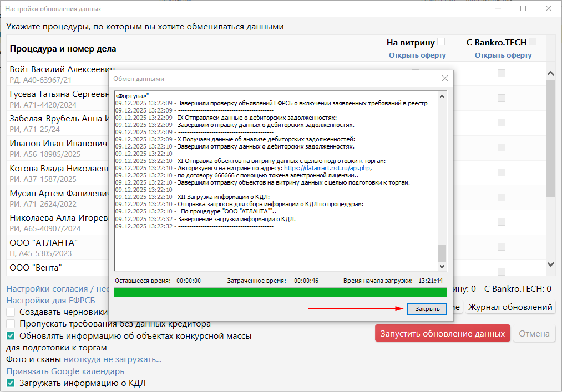Toggle the С Bankro.TECH header checkbox
The image size is (562, 392).
pyautogui.click(x=533, y=42)
